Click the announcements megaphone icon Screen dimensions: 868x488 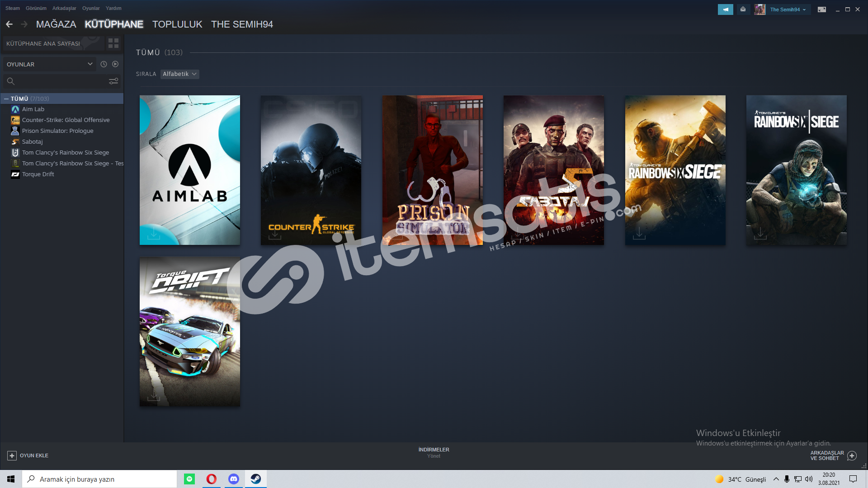[x=726, y=9]
